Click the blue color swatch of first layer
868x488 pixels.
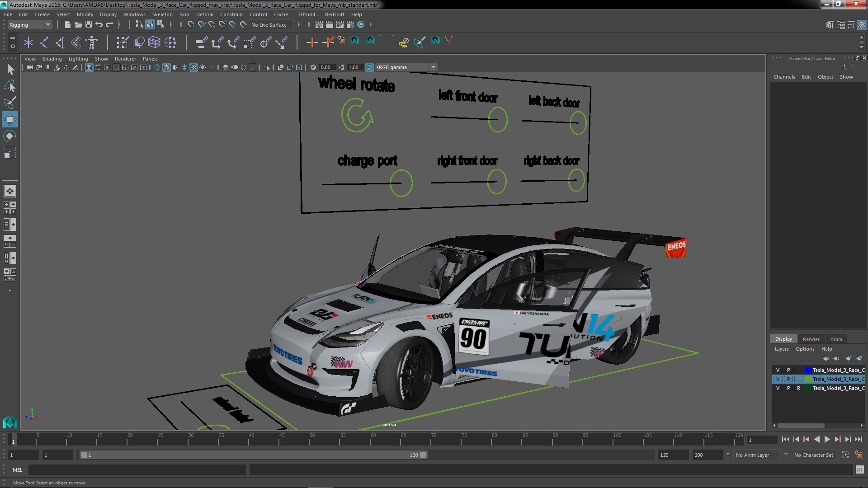coord(808,370)
